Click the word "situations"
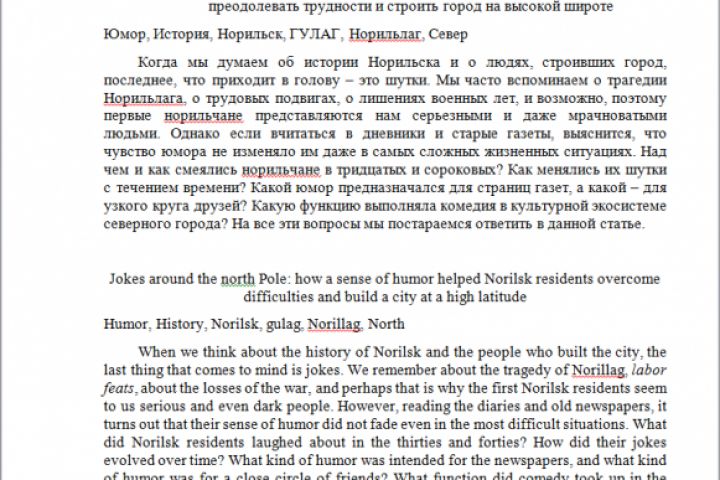This screenshot has width=720, height=480. (594, 424)
